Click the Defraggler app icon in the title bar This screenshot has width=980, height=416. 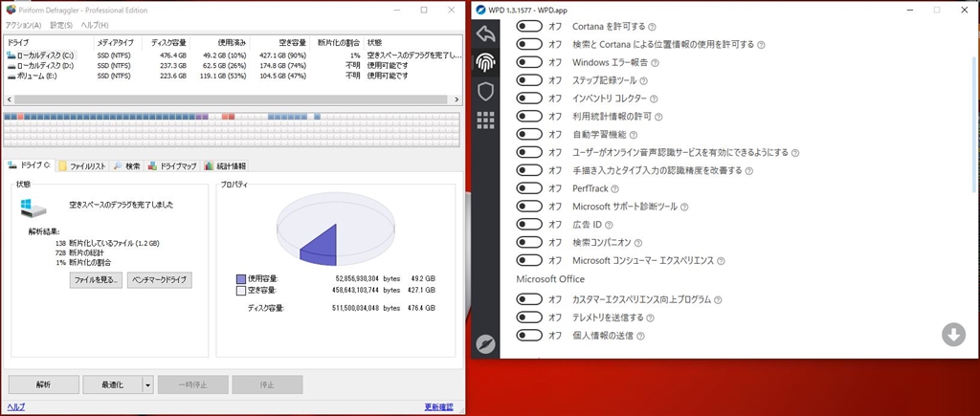point(11,10)
